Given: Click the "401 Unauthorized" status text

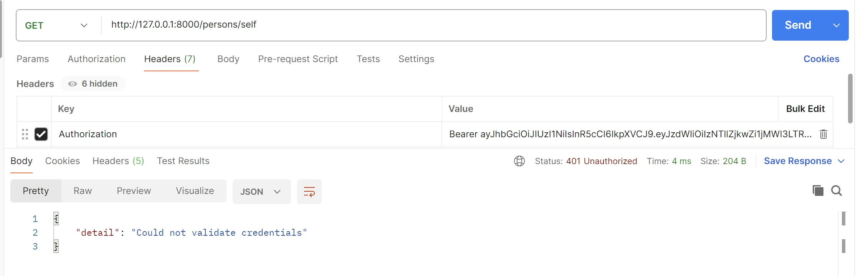Looking at the screenshot, I should pyautogui.click(x=602, y=161).
